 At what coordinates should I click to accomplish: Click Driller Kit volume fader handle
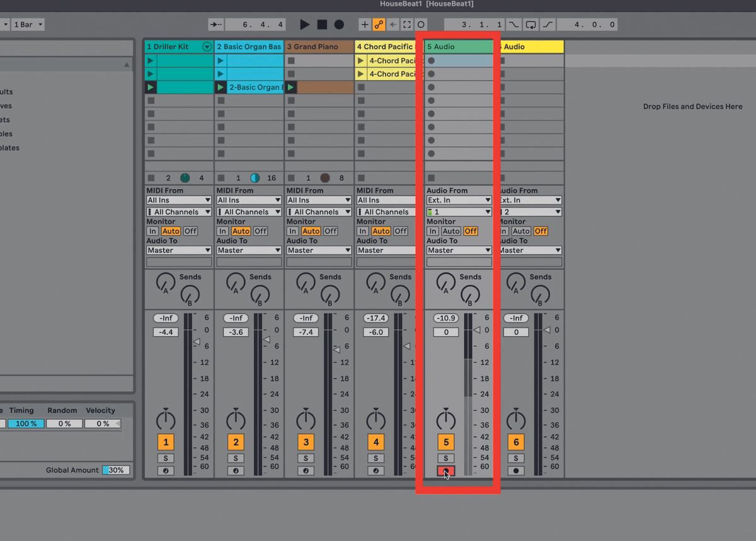(197, 342)
